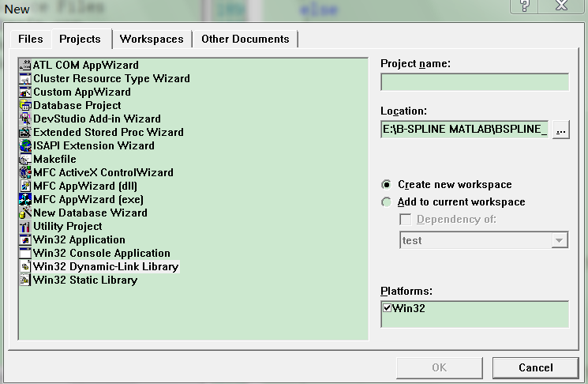Choose Custom AppWizard from the list
The height and width of the screenshot is (384, 588).
[x=82, y=92]
